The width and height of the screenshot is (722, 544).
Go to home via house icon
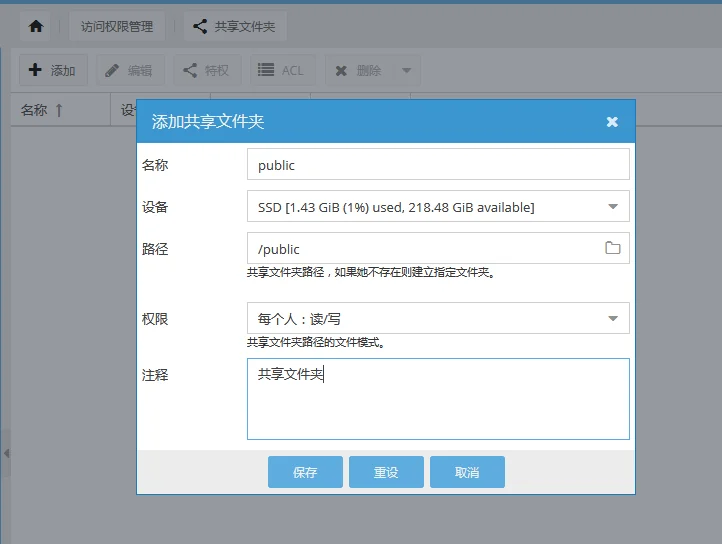[35, 26]
